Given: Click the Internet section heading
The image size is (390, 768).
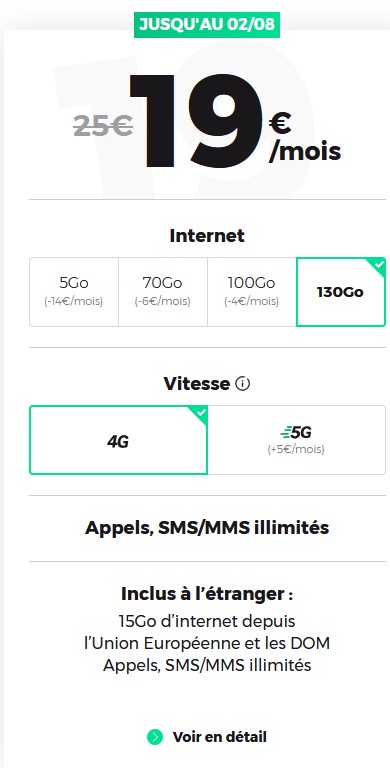Looking at the screenshot, I should coord(207,236).
